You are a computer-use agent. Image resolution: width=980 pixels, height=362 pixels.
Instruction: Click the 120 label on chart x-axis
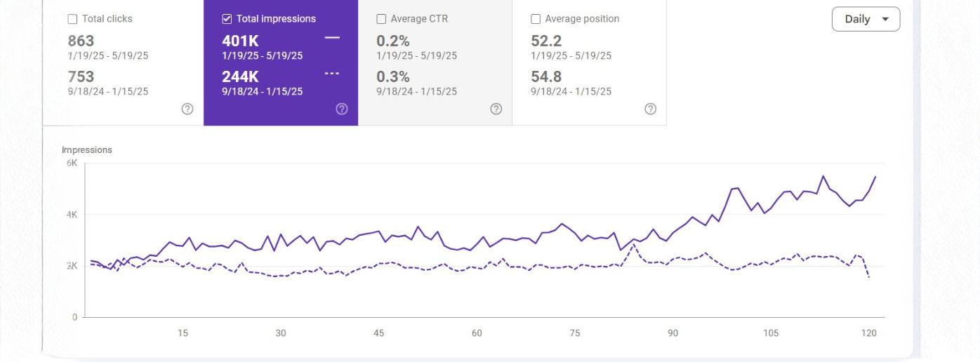pos(869,333)
